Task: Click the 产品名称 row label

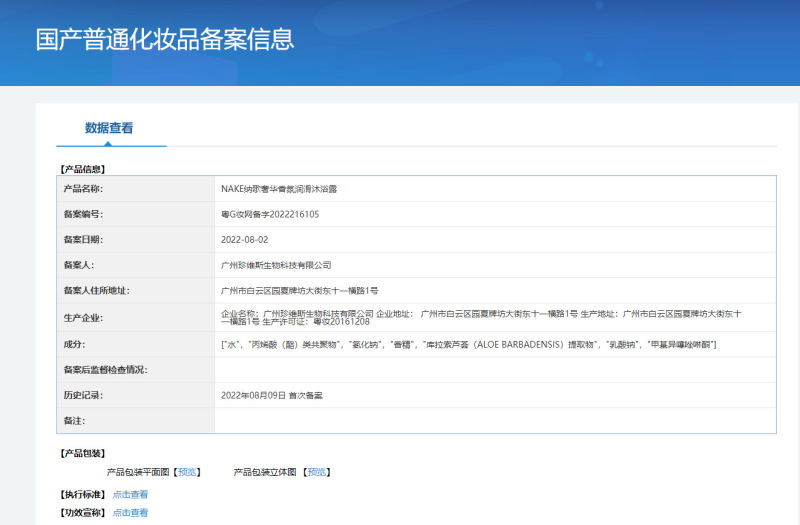Action: click(x=83, y=188)
